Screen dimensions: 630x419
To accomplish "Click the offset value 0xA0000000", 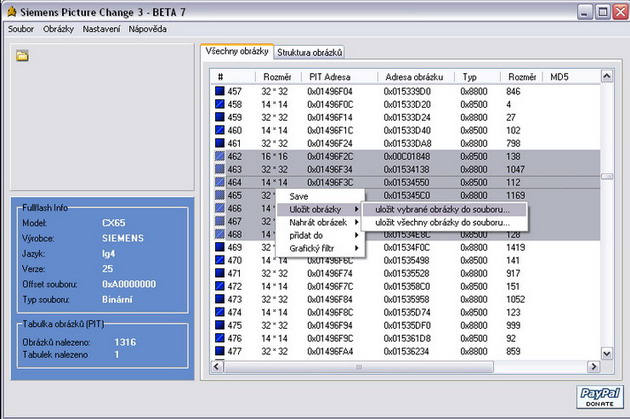I will [129, 284].
